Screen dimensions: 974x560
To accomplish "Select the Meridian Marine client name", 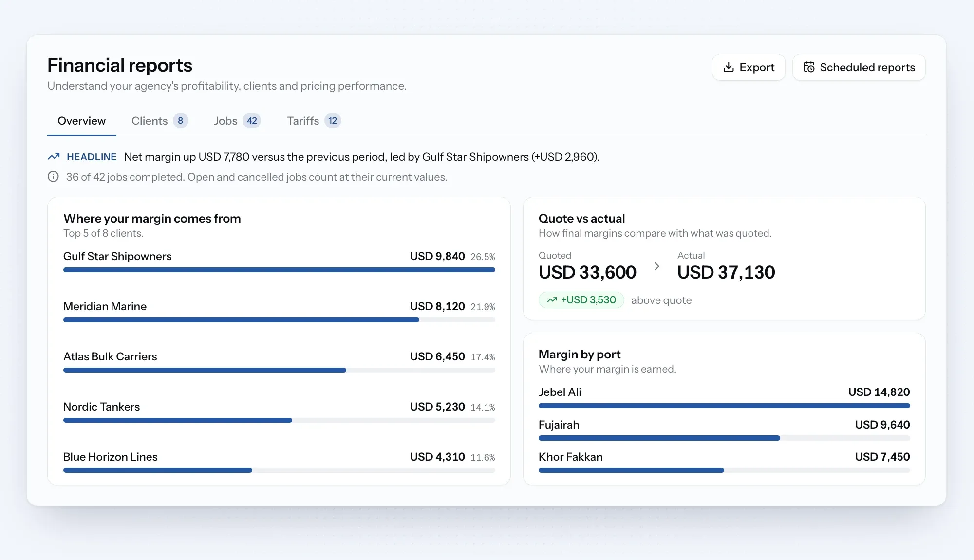I will click(x=105, y=306).
